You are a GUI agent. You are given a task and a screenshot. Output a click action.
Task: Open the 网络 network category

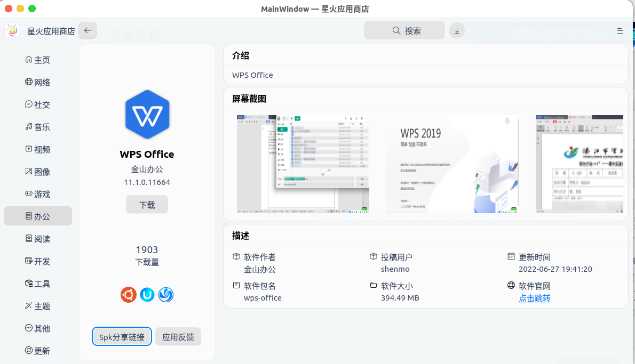click(38, 82)
